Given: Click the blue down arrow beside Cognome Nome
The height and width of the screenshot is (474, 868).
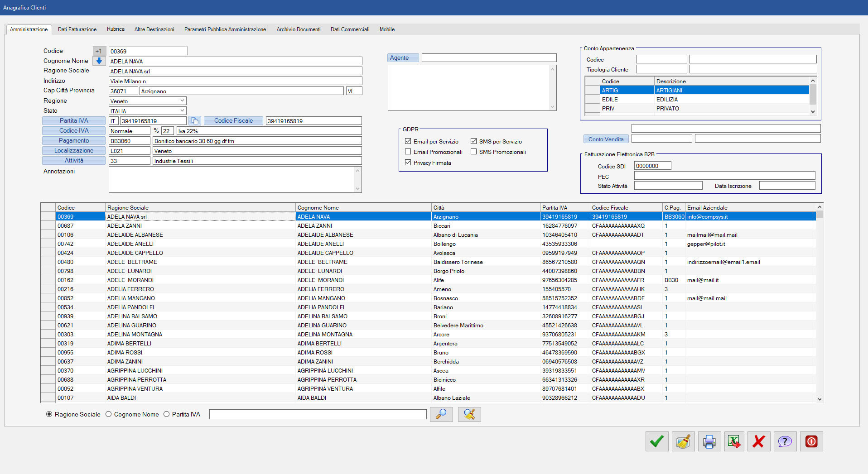Looking at the screenshot, I should tap(99, 61).
